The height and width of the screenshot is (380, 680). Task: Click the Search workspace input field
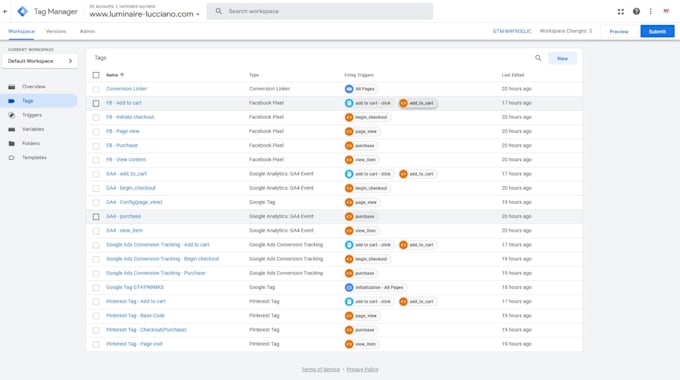pyautogui.click(x=320, y=11)
